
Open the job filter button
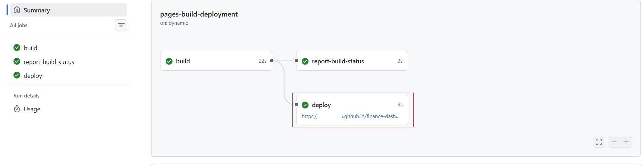pos(121,25)
